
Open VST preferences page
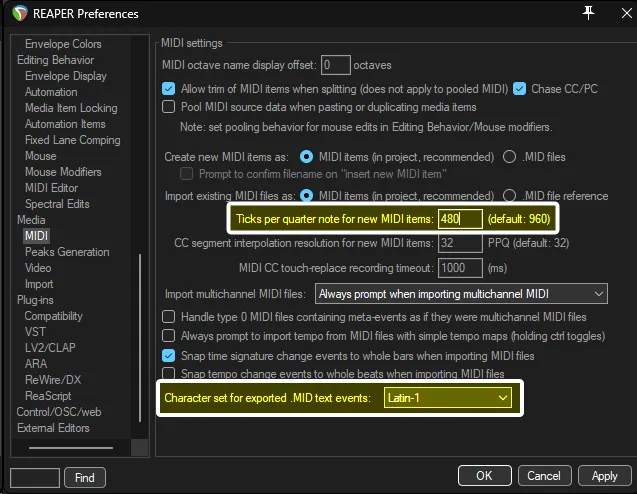(x=35, y=332)
